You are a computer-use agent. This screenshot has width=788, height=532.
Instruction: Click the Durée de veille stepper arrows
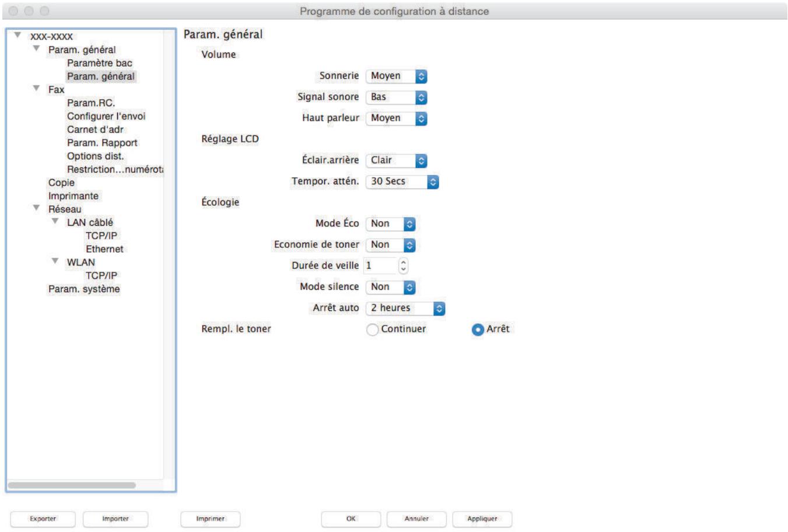click(x=403, y=266)
